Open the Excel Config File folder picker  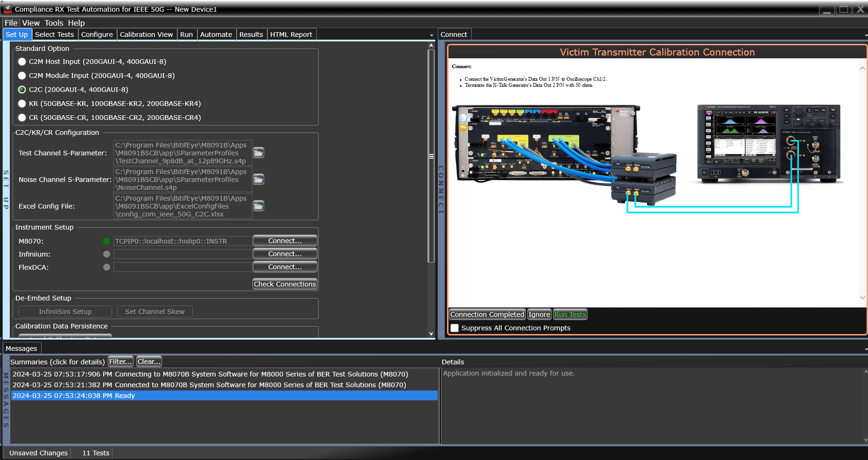pyautogui.click(x=258, y=205)
